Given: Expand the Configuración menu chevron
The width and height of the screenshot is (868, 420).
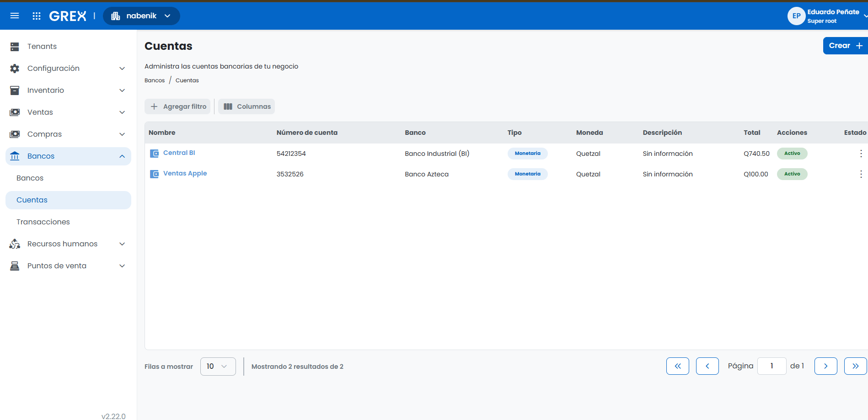Looking at the screenshot, I should coord(122,69).
